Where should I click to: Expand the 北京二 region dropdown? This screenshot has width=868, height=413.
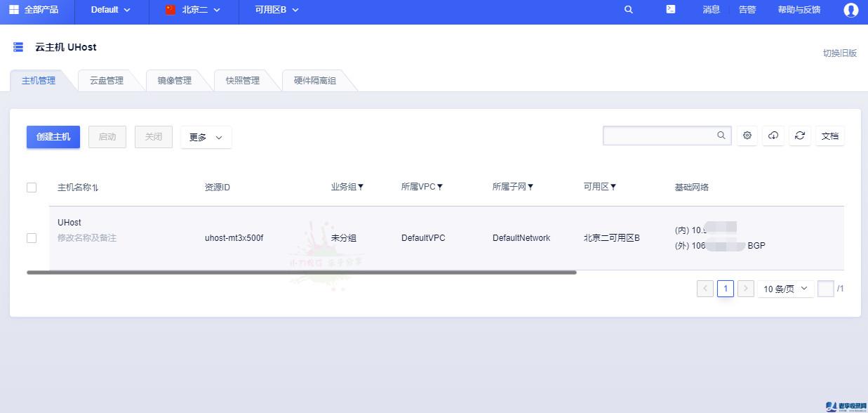tap(193, 10)
